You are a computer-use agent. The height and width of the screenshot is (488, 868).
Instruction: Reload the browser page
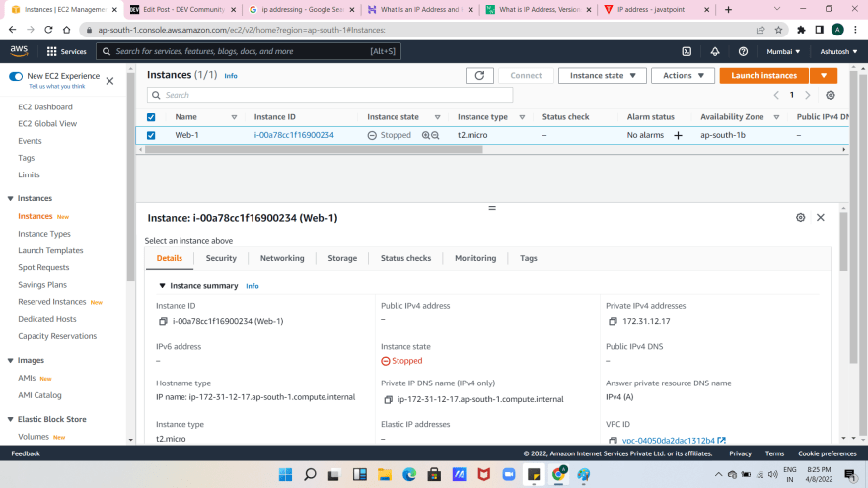coord(48,30)
